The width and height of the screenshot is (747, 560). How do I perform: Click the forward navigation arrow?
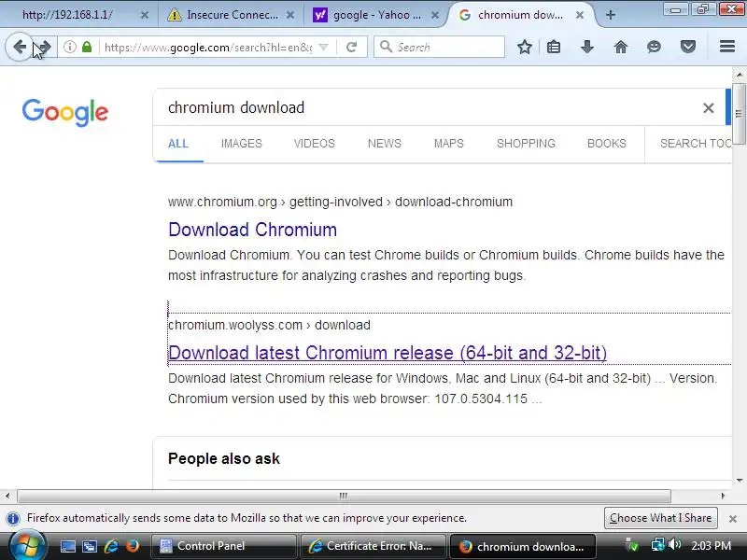coord(46,47)
